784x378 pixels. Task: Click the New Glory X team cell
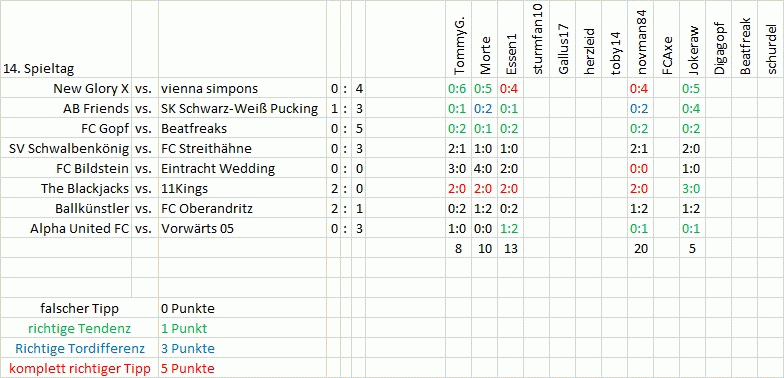click(x=66, y=88)
